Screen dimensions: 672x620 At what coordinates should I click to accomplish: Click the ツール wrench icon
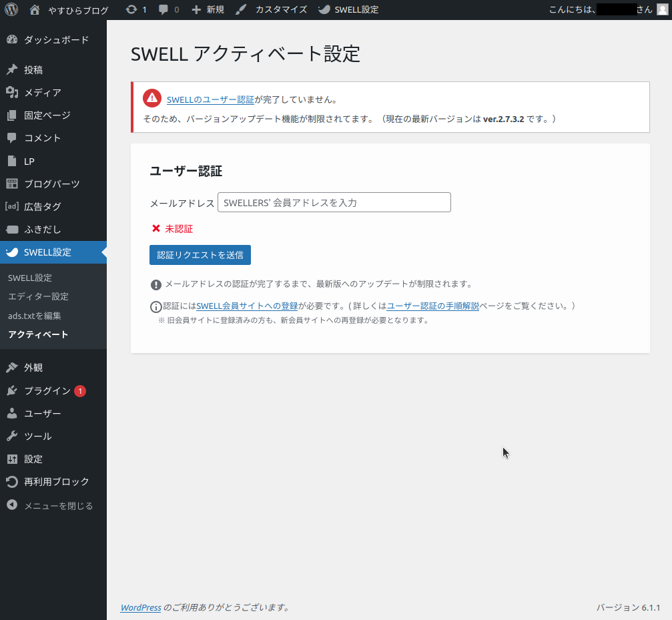pyautogui.click(x=12, y=436)
